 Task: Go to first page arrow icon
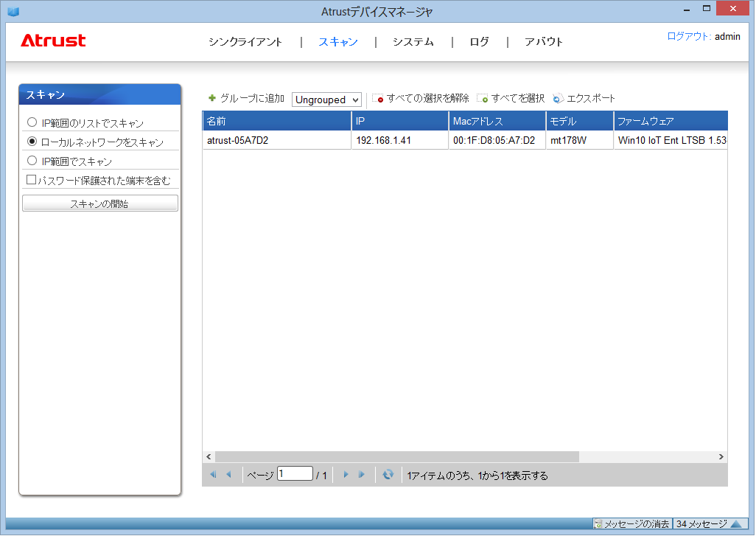point(213,475)
